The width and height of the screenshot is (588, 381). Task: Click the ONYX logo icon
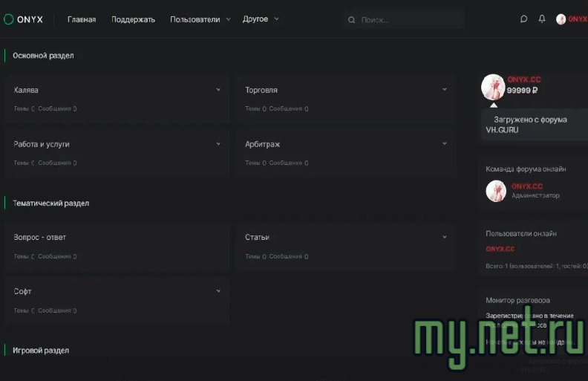point(9,19)
